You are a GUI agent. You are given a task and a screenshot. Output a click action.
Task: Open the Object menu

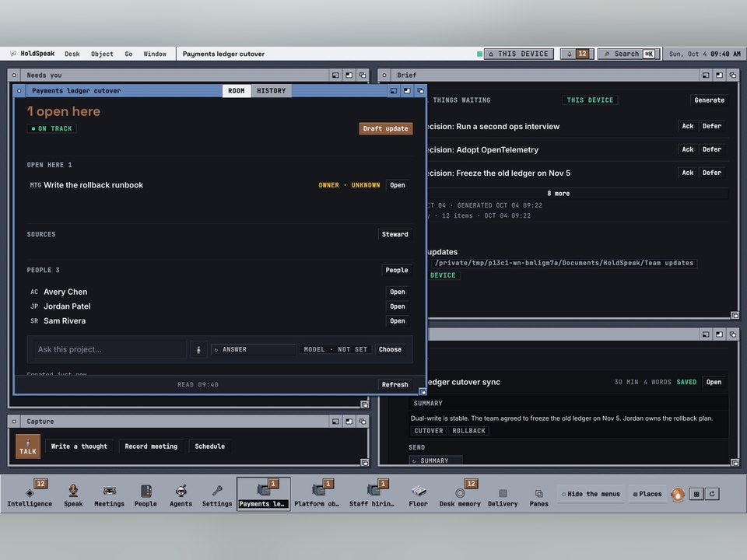coord(102,54)
